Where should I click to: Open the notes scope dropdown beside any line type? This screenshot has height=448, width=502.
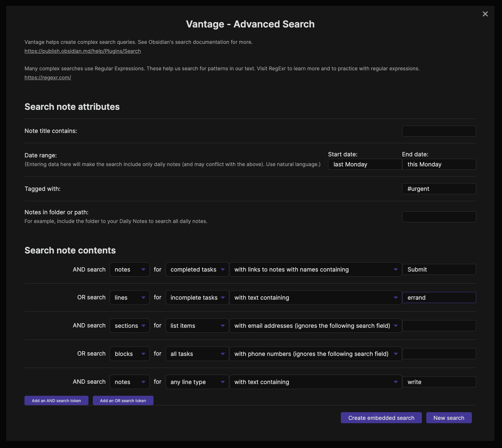pyautogui.click(x=130, y=382)
